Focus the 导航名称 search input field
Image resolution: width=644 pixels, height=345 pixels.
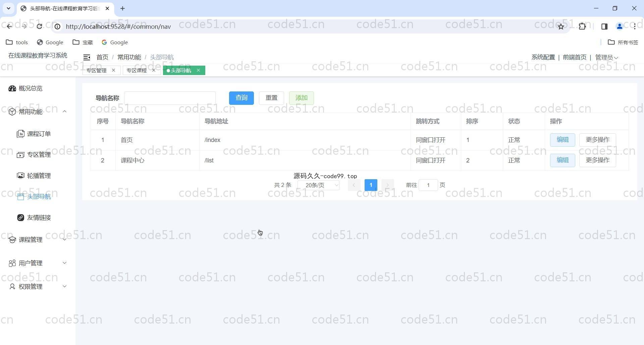tap(170, 98)
